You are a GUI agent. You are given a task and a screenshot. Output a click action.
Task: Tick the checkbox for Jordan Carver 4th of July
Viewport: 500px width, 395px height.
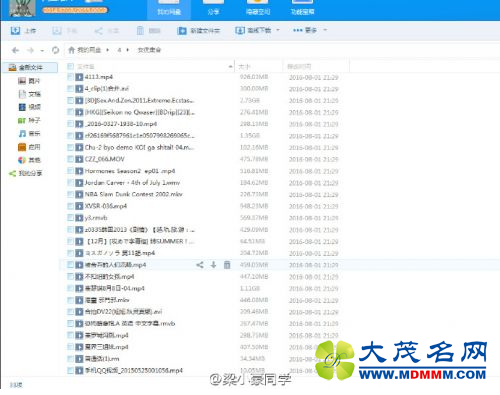[70, 183]
